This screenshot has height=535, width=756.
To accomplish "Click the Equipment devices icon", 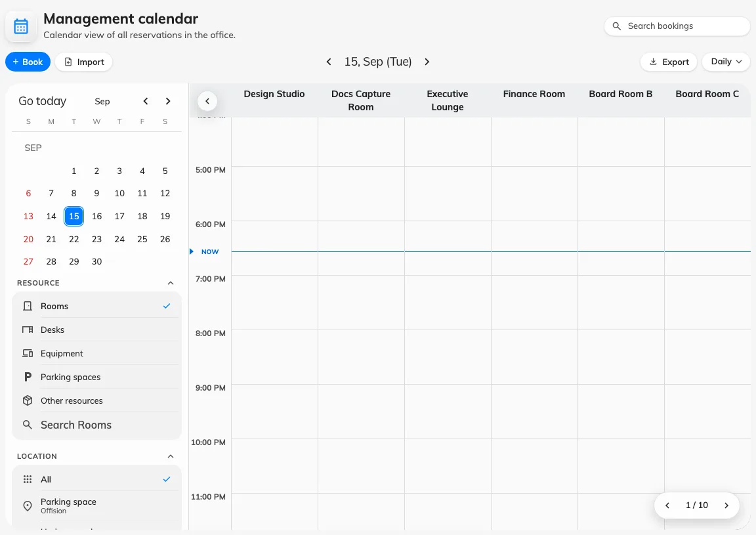I will [28, 353].
